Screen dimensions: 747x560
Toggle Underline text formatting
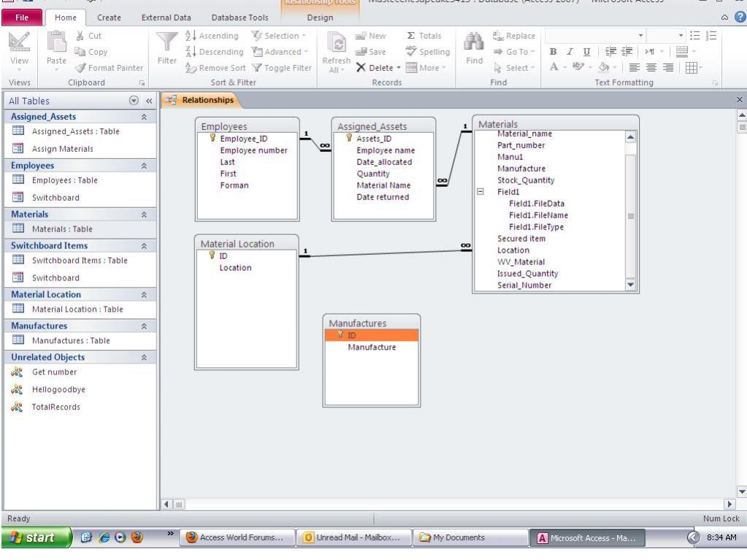click(586, 51)
